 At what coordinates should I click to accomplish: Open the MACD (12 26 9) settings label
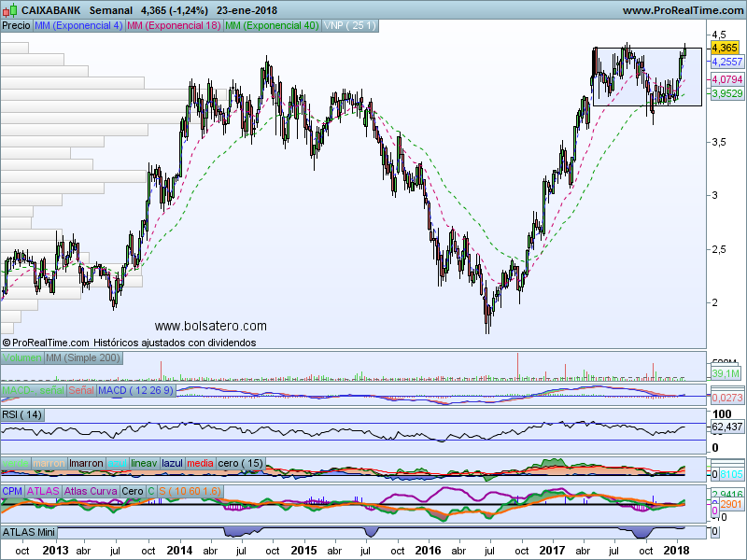(136, 389)
